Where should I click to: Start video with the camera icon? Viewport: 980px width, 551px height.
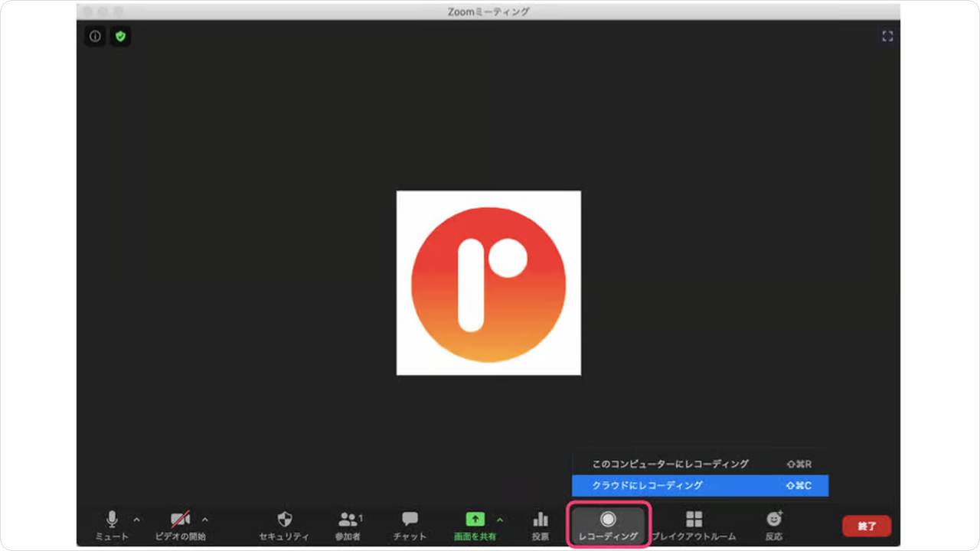(180, 525)
